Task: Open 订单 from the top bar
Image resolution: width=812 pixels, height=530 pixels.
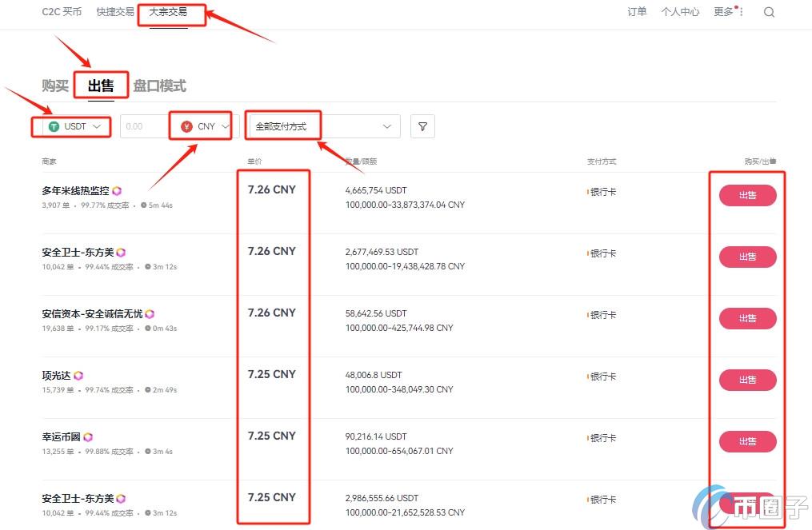Action: [637, 12]
